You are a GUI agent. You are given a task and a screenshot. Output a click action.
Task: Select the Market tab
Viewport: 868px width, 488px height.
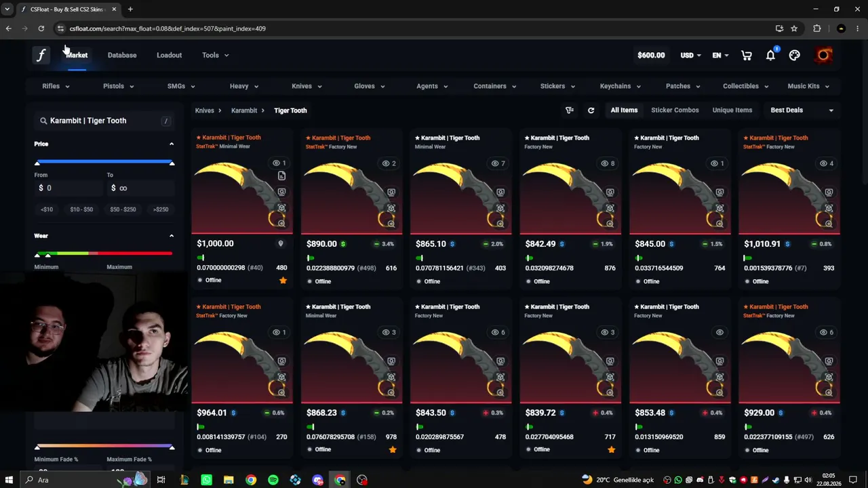point(77,56)
